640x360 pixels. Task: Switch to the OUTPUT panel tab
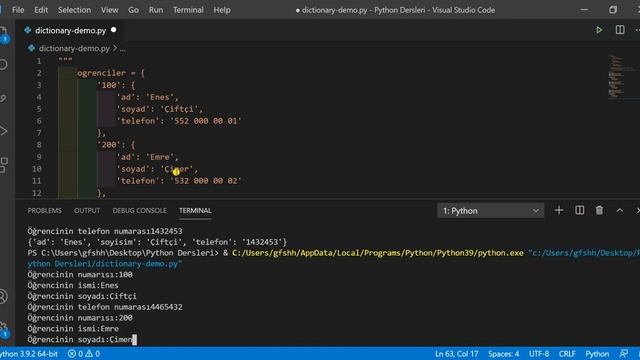[x=87, y=211]
